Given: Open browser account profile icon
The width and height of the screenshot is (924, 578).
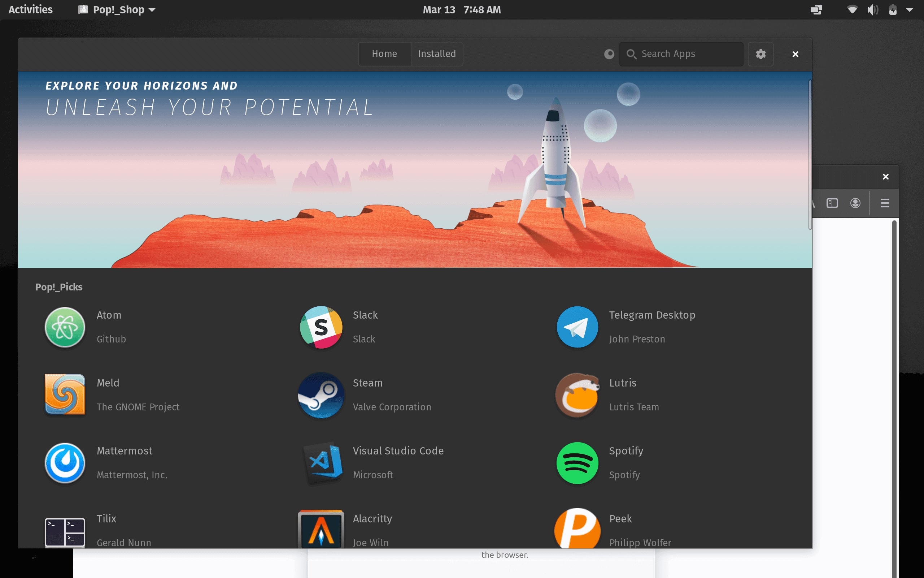Looking at the screenshot, I should (x=855, y=203).
